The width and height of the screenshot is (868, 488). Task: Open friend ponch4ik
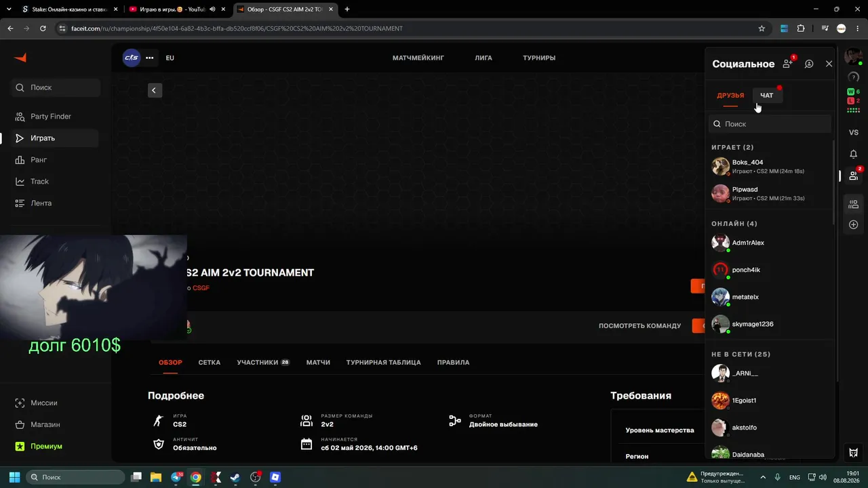click(x=770, y=270)
